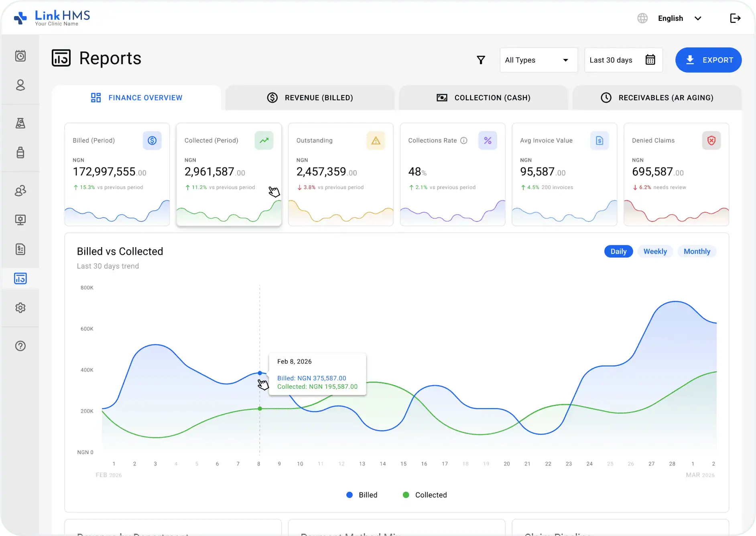The width and height of the screenshot is (756, 536).
Task: Open the Receivables (AR Aging) tab
Action: (656, 98)
